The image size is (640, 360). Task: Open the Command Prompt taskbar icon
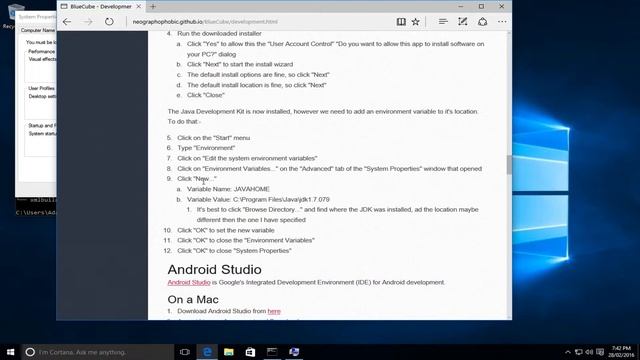click(x=272, y=352)
